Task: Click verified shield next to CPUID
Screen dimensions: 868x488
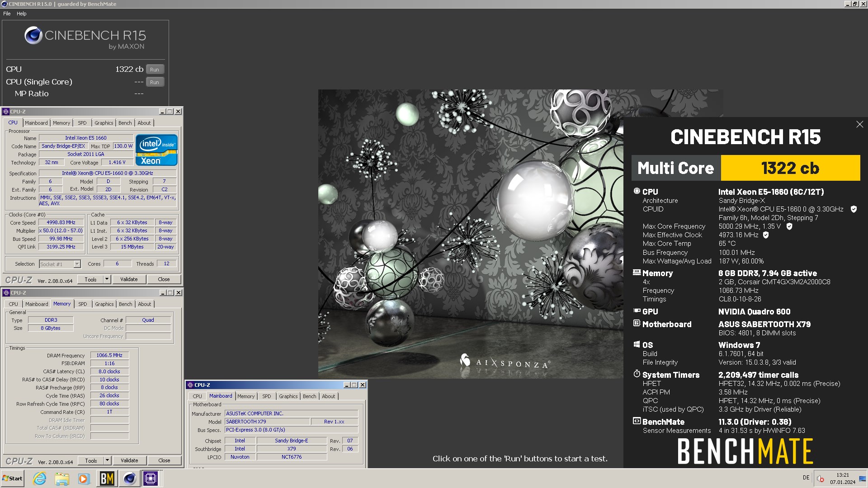Action: [854, 209]
